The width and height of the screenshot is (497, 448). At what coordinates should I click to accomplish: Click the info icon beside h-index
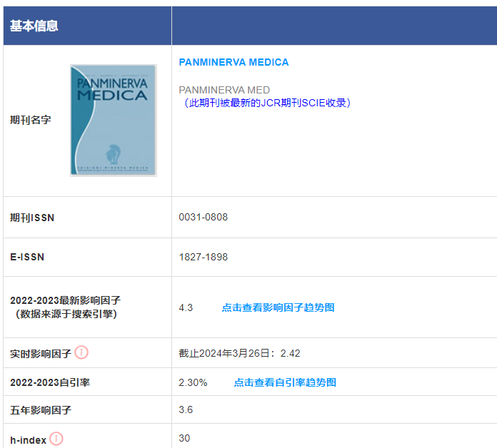(x=56, y=439)
